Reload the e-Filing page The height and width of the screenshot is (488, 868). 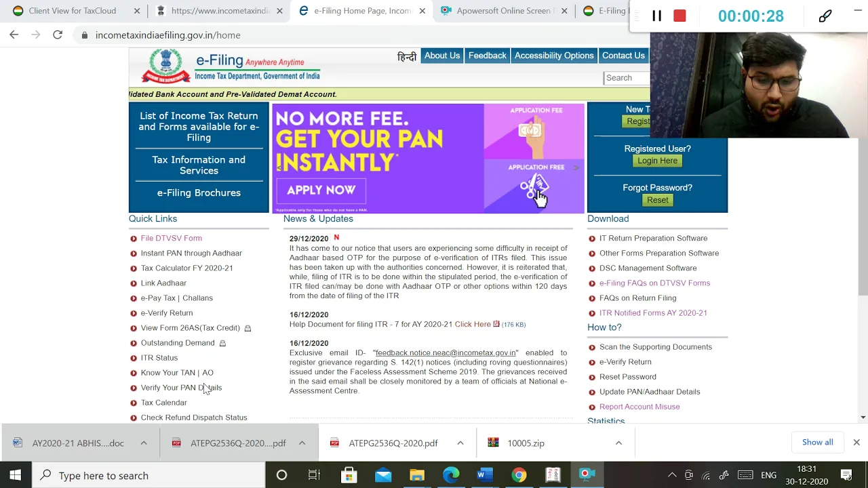point(58,35)
